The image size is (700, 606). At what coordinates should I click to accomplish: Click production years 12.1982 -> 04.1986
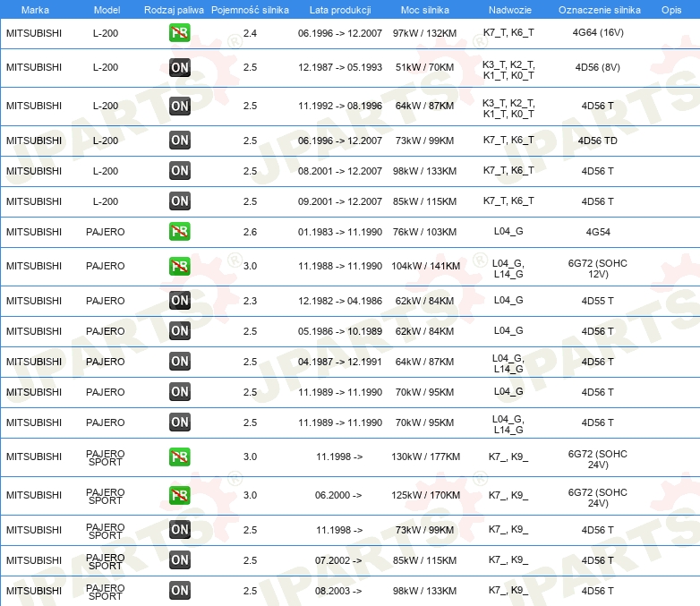[340, 301]
